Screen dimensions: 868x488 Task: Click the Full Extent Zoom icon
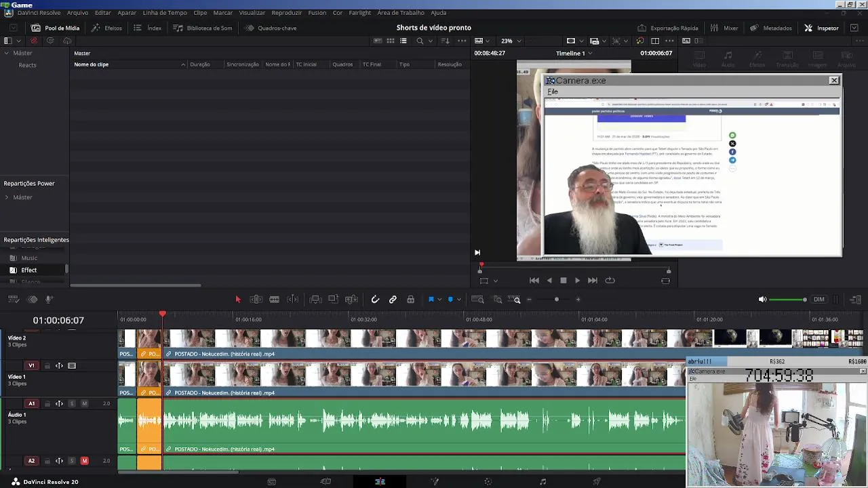(x=477, y=300)
